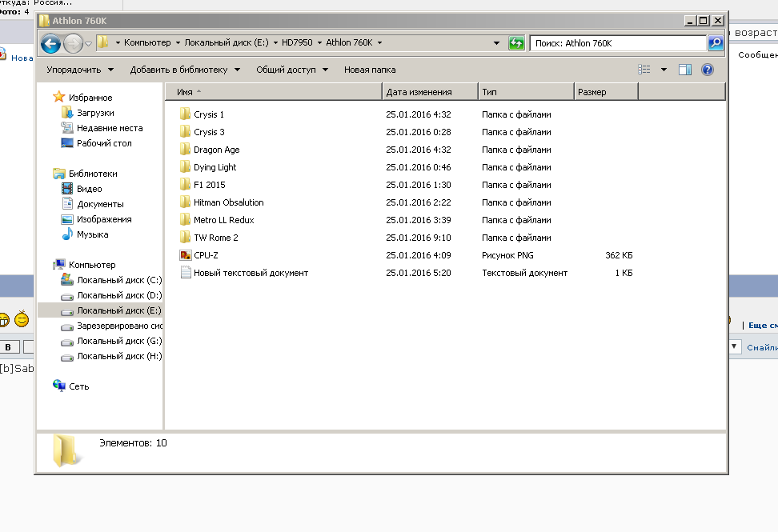This screenshot has height=532, width=778.
Task: Click the bold B button in background editor
Action: tap(9, 347)
